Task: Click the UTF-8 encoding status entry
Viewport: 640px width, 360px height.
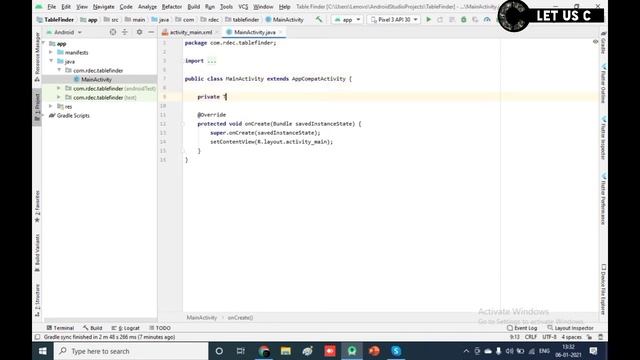Action: click(549, 337)
